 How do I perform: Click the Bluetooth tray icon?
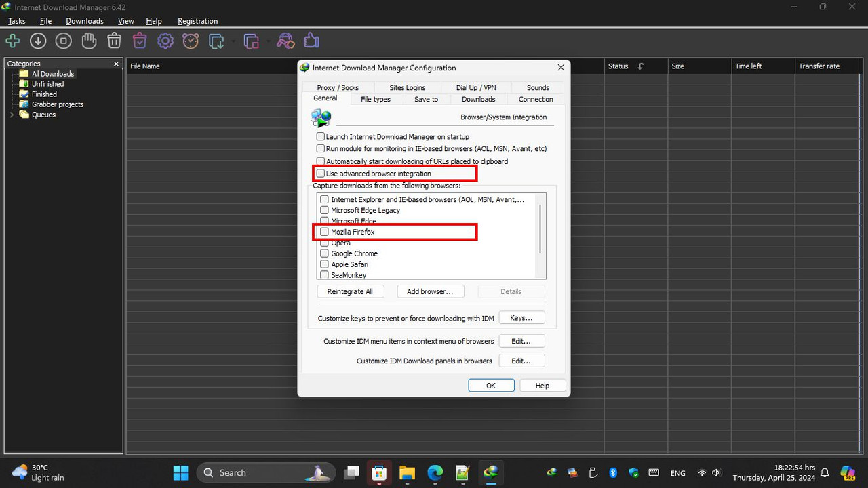pos(613,472)
